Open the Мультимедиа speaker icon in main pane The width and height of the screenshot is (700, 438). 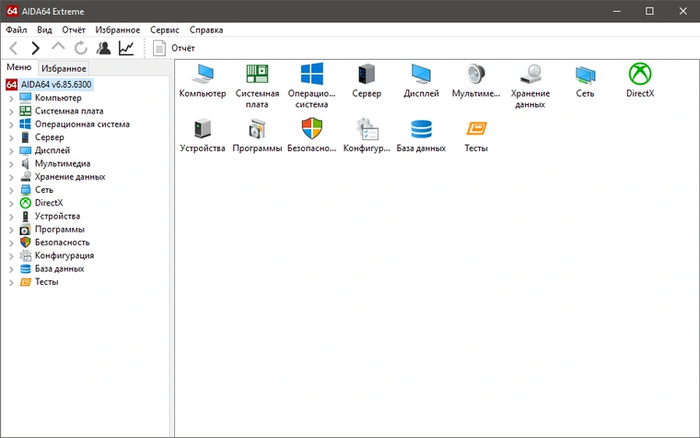(476, 74)
